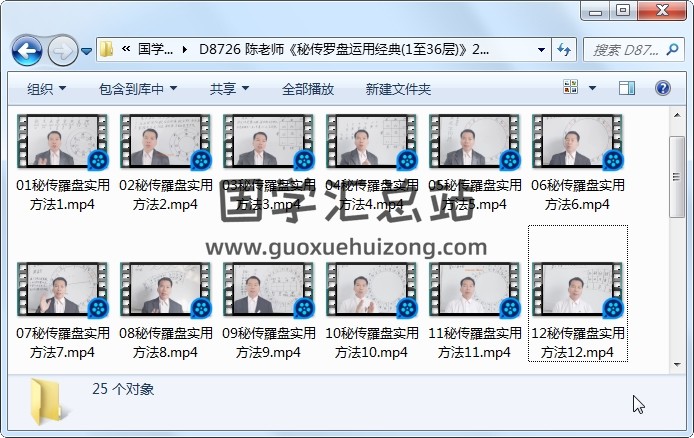Click the Back navigation arrow
Screen dimensions: 694x438
click(x=27, y=49)
